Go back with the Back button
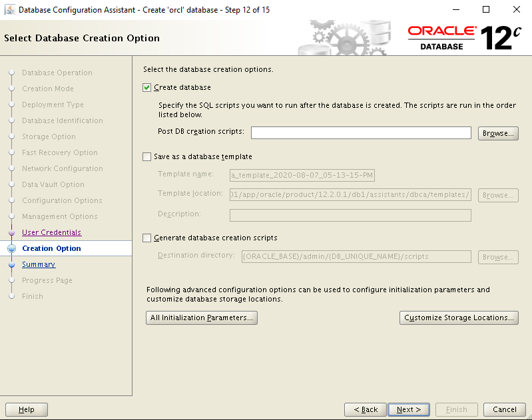Image resolution: width=532 pixels, height=420 pixels. point(366,409)
